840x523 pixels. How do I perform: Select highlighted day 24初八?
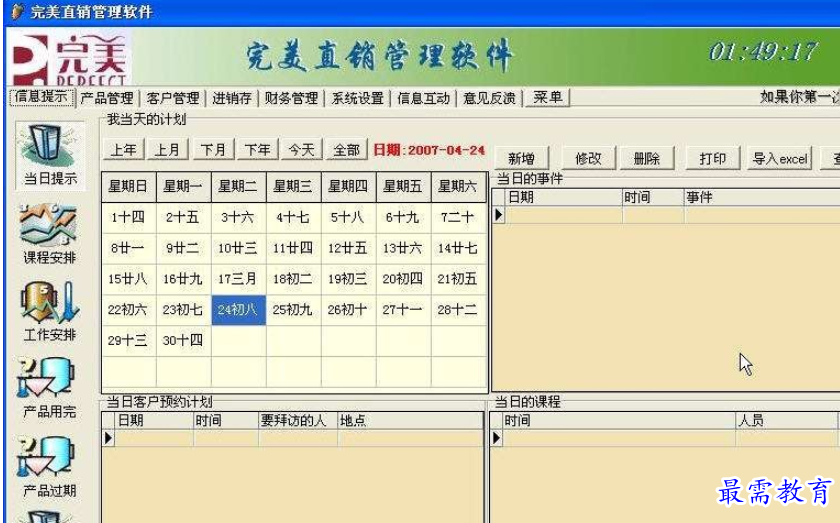tap(238, 310)
